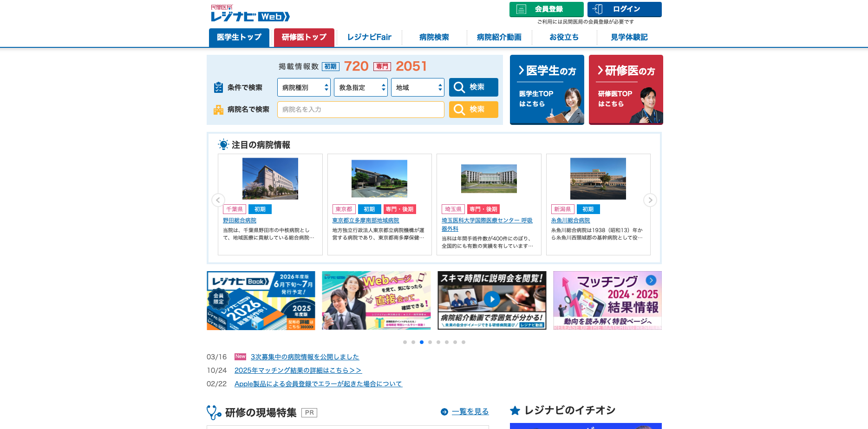Focus the 病院名を入力 text field

click(360, 110)
